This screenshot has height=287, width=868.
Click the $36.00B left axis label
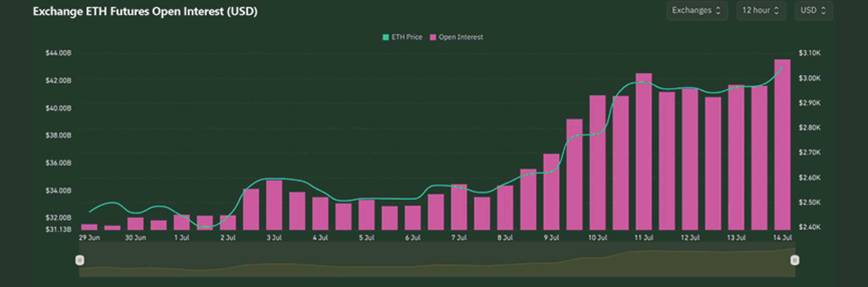tap(59, 163)
